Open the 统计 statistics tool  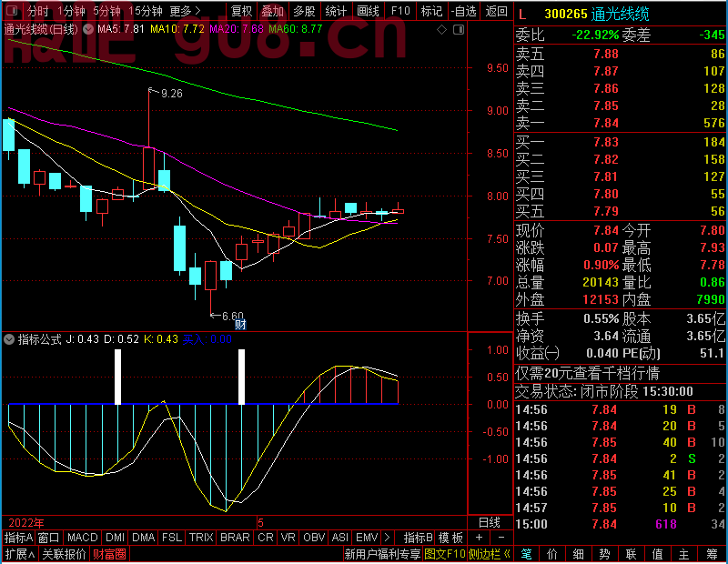tap(336, 11)
